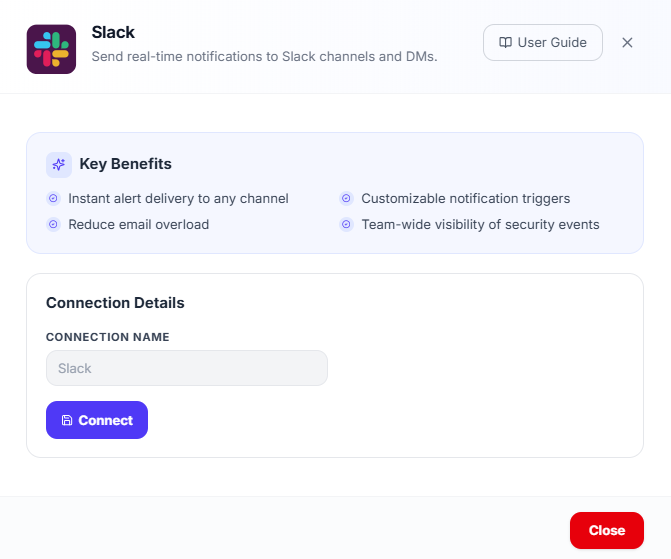Click bullet icon beside Customizable notification triggers
The height and width of the screenshot is (559, 671).
pos(346,198)
